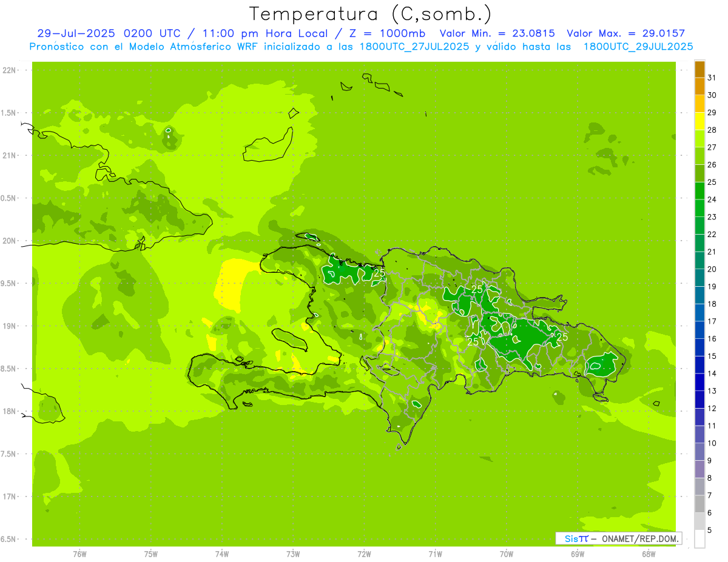Select the 'Valor Min. = 23.0815' value
This screenshot has height=562, width=728.
tap(497, 33)
